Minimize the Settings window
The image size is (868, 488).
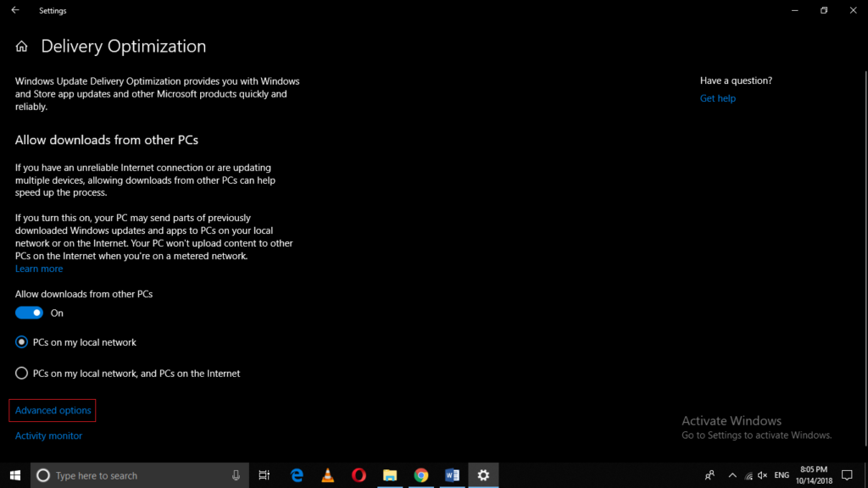pyautogui.click(x=795, y=10)
